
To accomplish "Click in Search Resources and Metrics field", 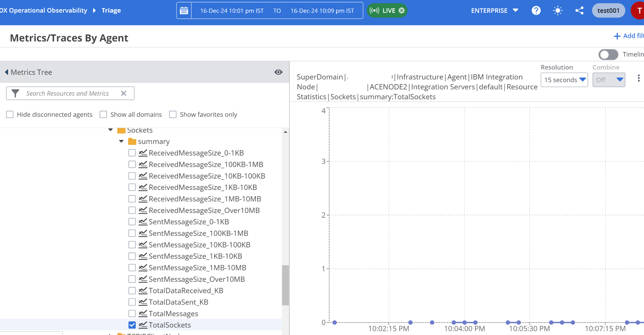I will 67,93.
